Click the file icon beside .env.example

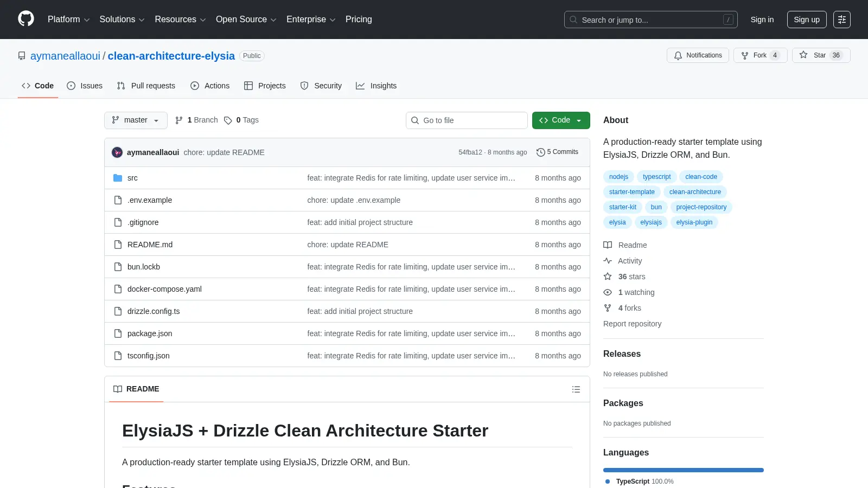pos(118,200)
